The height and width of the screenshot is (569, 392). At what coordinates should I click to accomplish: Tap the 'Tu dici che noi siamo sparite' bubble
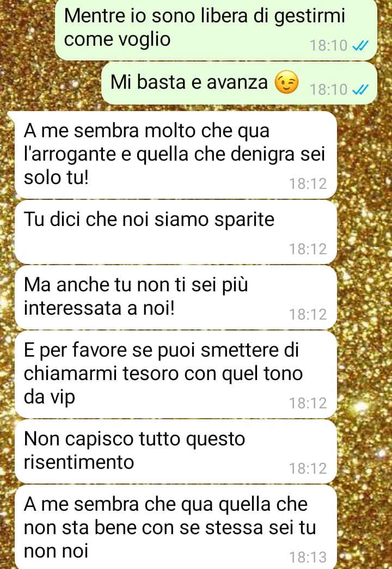[176, 233]
